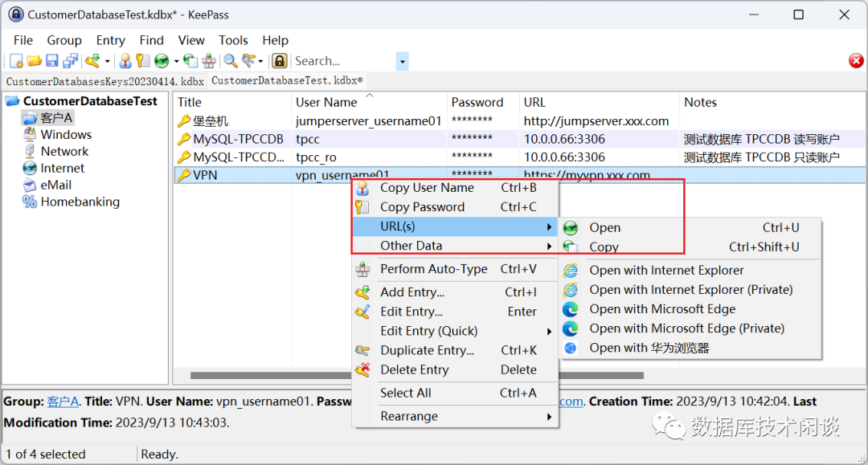Screen dimensions: 868x465
Task: Click the Open URL globe toolbar icon
Action: [162, 61]
